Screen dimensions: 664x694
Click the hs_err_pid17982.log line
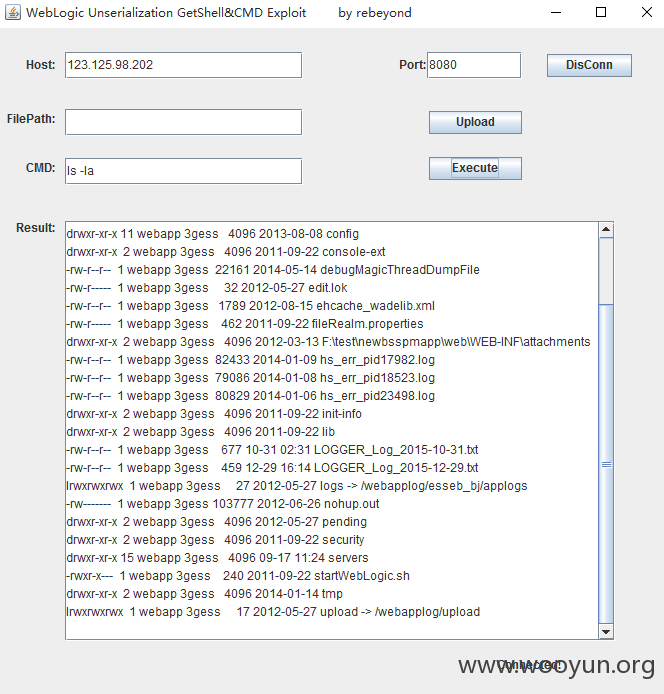[251, 360]
